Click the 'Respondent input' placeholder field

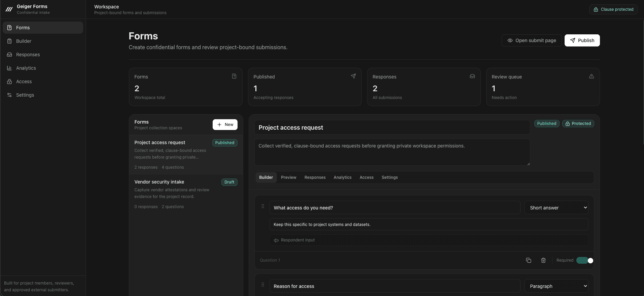click(x=429, y=240)
